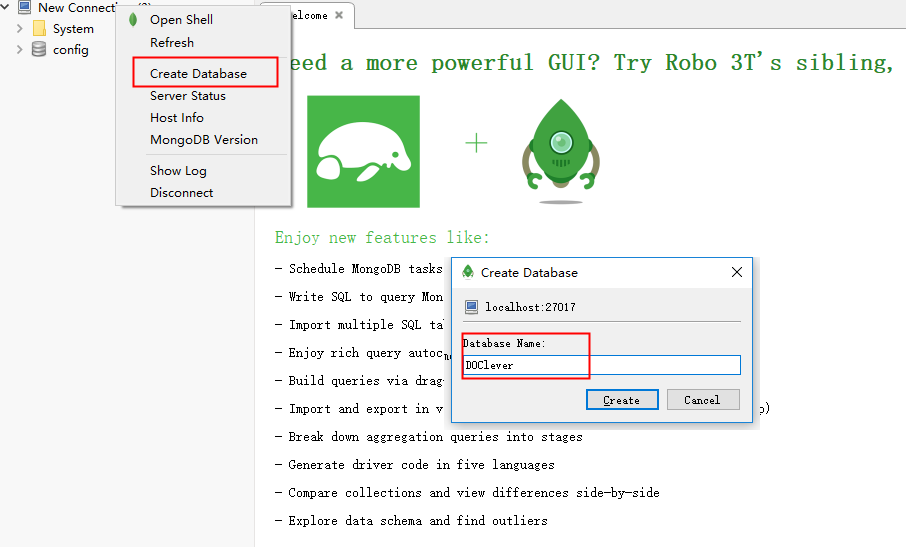Close the Welcome tab
906x547 pixels.
click(339, 15)
